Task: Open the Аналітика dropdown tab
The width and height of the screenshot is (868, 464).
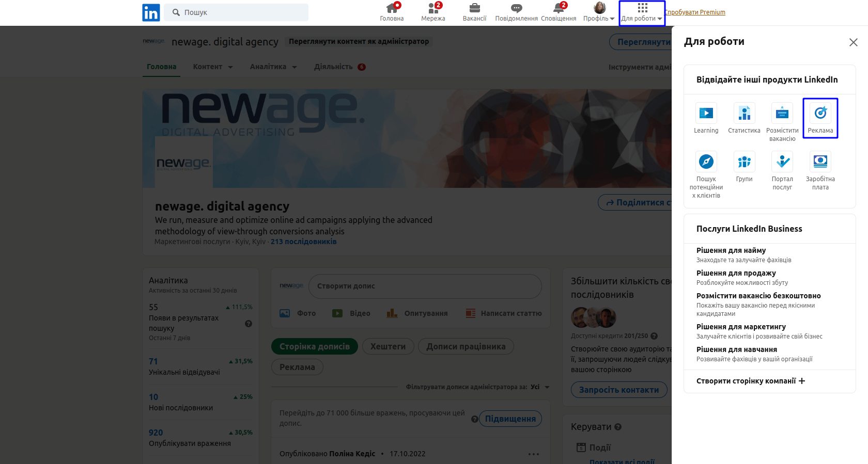Action: pyautogui.click(x=273, y=67)
